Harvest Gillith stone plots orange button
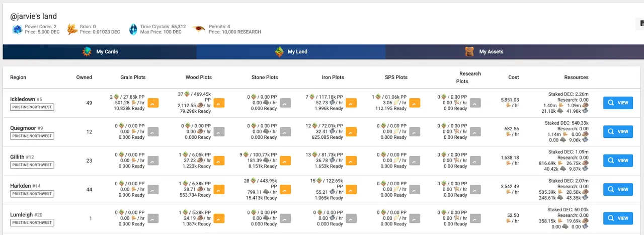 pyautogui.click(x=285, y=161)
